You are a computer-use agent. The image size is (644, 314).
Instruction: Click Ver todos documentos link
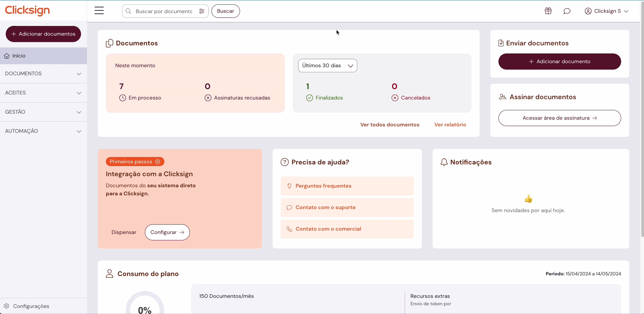tap(390, 125)
